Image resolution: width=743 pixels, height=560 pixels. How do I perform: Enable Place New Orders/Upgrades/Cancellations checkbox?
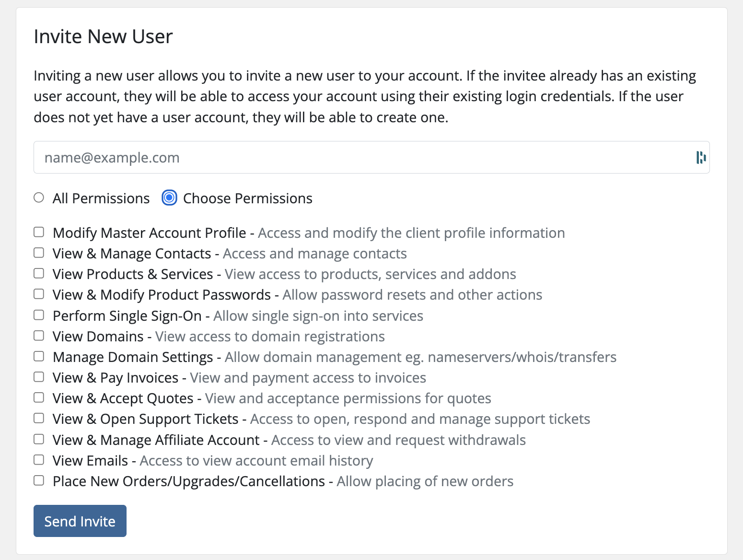(39, 480)
